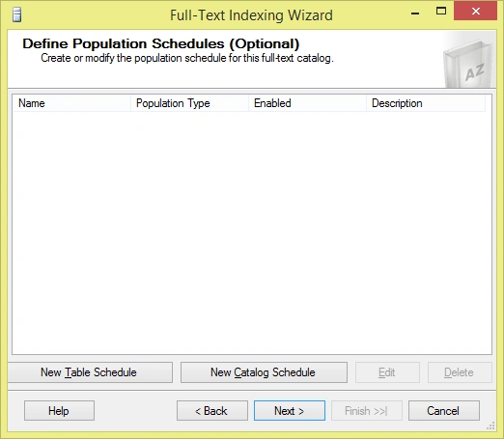Select the Enabled column header

click(307, 103)
